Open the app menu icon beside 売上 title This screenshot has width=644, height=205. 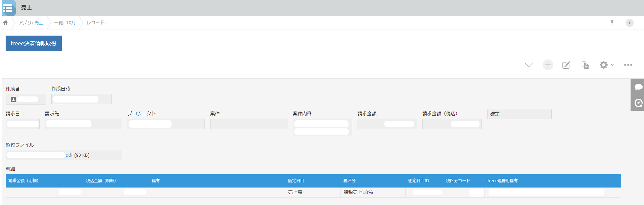tap(8, 8)
